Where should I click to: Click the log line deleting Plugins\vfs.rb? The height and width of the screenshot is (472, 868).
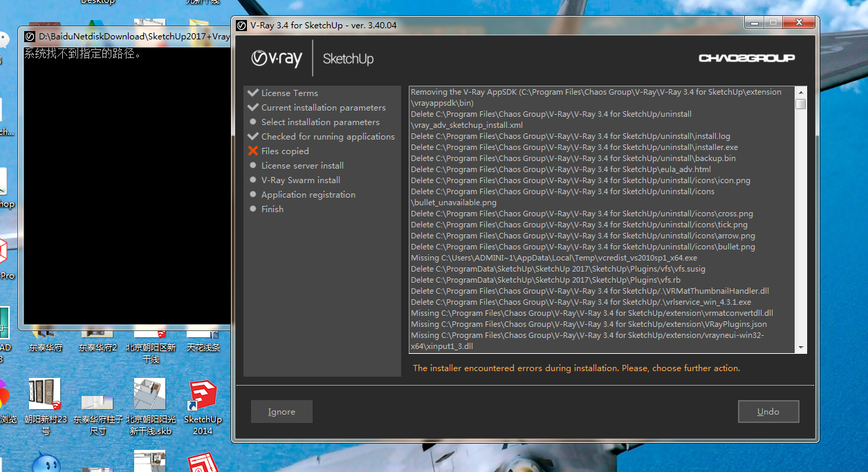[x=546, y=280]
